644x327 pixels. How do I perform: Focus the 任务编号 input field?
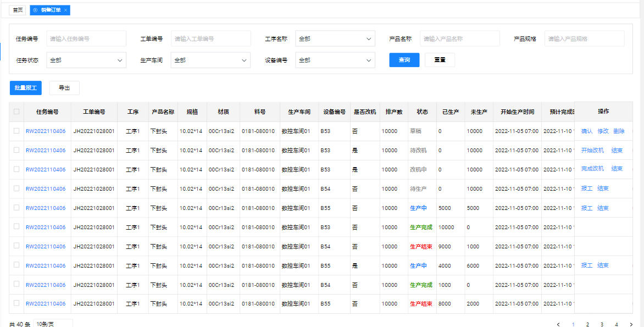coord(86,39)
